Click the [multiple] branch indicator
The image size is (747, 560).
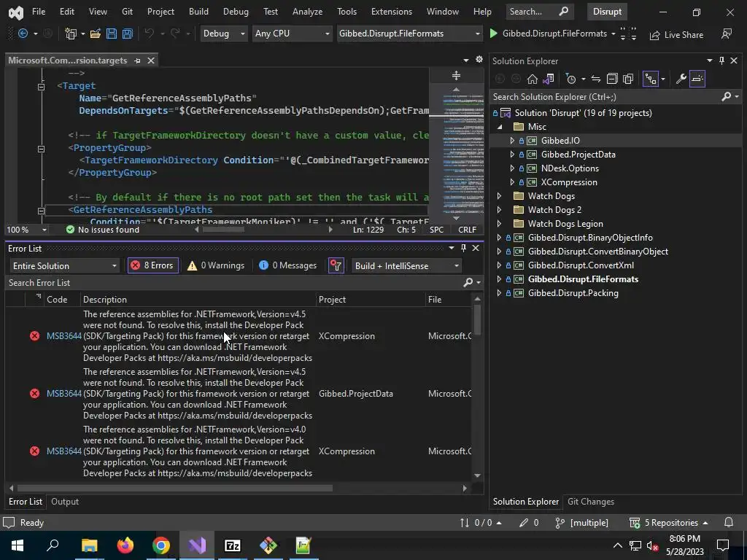[582, 522]
